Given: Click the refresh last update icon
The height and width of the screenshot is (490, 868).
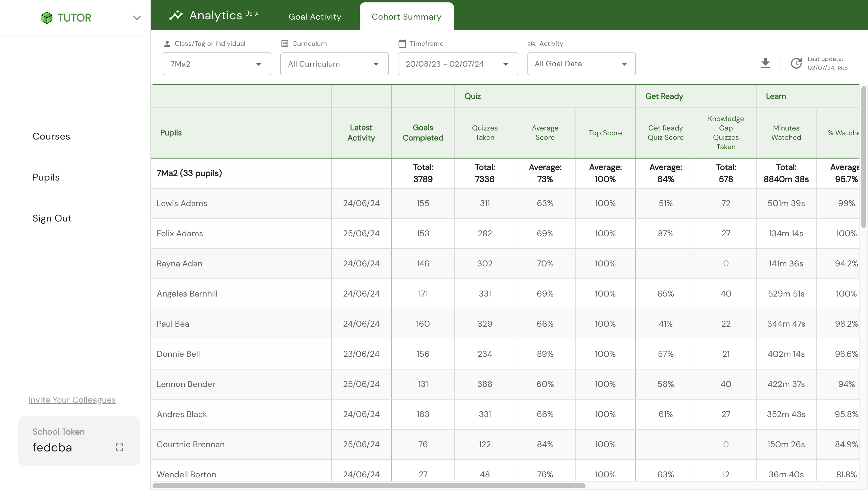Looking at the screenshot, I should click(796, 63).
